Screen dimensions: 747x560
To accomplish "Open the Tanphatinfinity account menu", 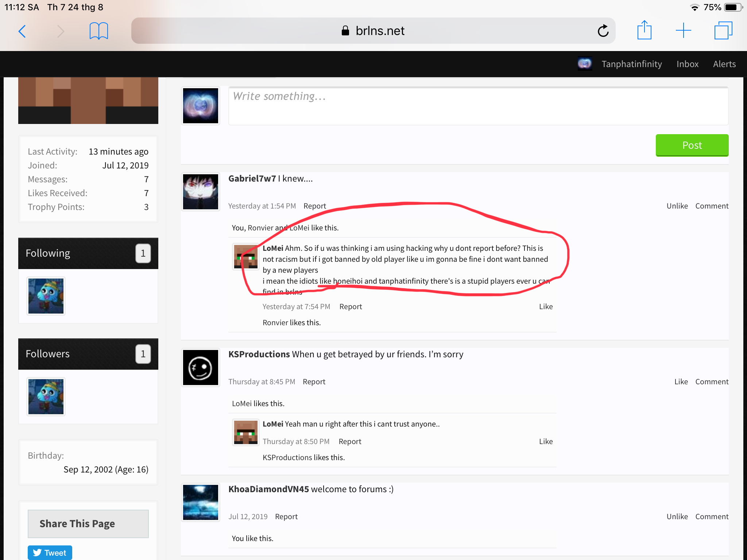I will pos(631,64).
